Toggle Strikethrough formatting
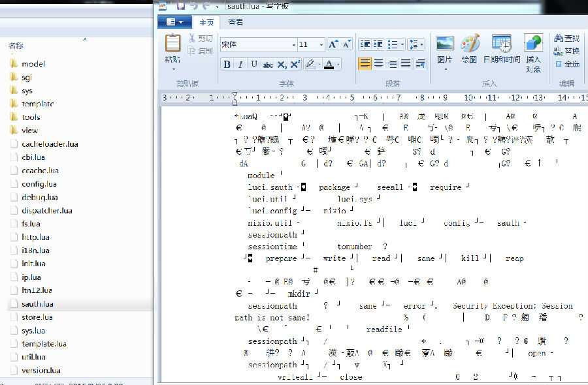Viewport: 588px width, 385px height. point(268,65)
